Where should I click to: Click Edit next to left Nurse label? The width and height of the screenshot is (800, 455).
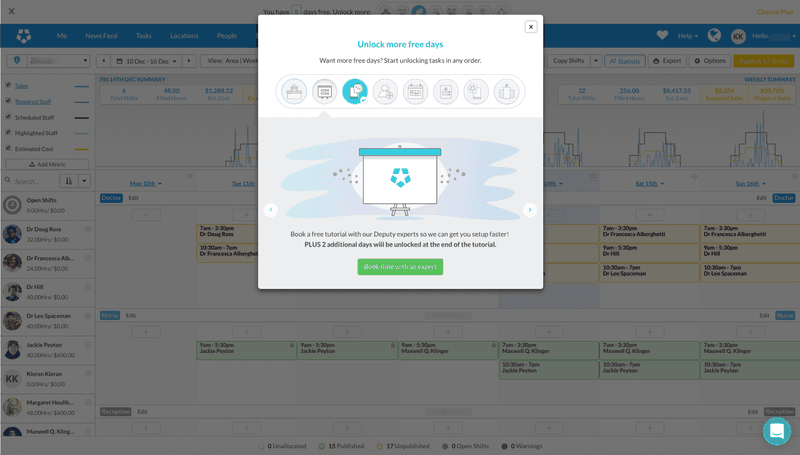[x=131, y=316]
